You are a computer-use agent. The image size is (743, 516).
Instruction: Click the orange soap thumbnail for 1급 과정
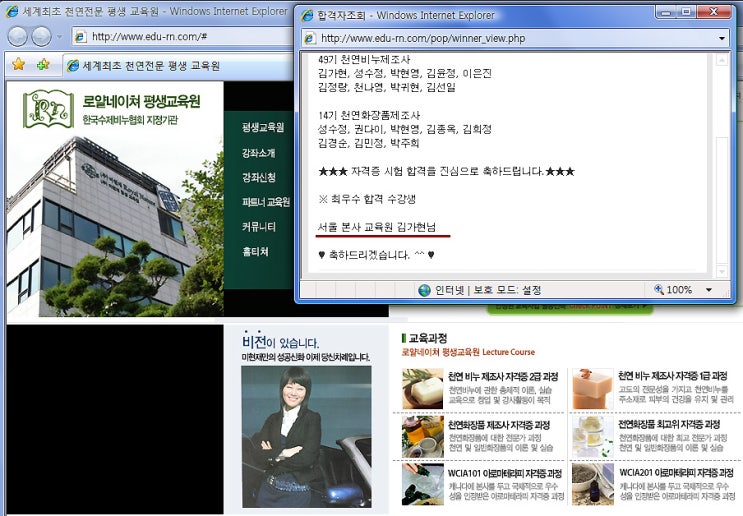point(593,389)
